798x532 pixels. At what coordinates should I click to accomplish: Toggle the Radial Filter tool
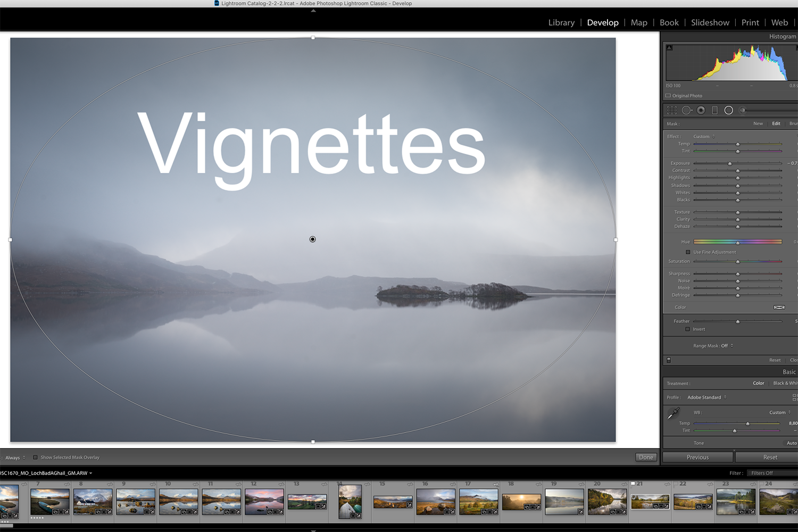click(x=729, y=110)
